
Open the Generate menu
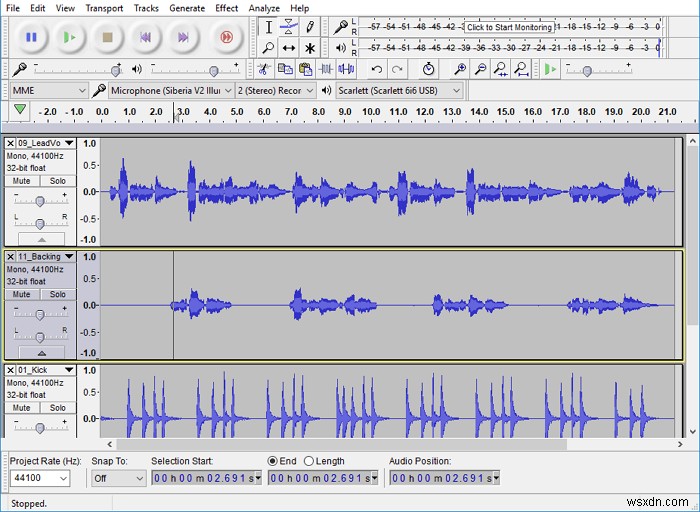pos(187,8)
